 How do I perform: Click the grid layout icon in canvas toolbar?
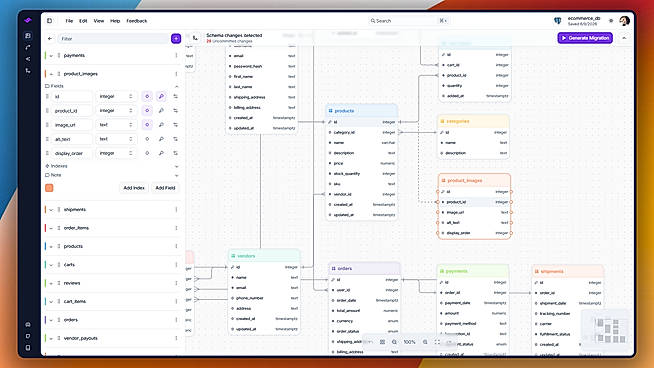click(382, 342)
